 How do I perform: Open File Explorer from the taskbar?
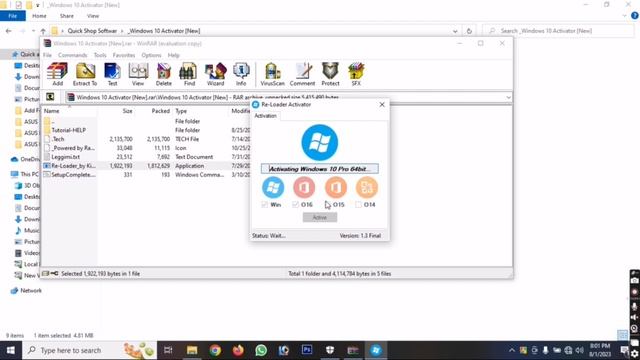[x=192, y=350]
